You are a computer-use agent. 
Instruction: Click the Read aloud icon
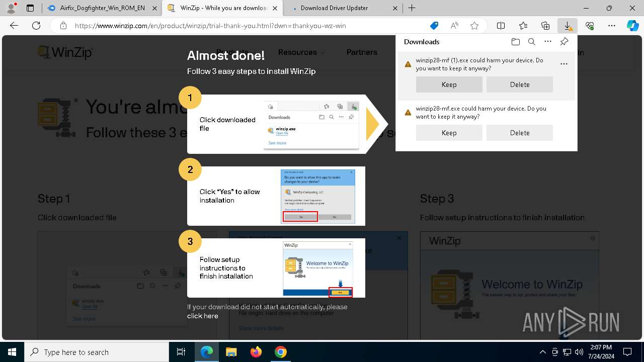[x=454, y=26]
